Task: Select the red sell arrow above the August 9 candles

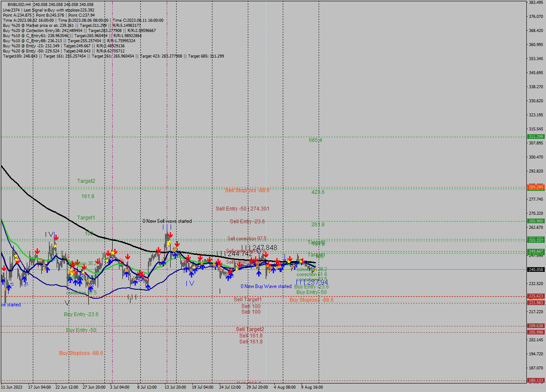Action: pyautogui.click(x=303, y=261)
